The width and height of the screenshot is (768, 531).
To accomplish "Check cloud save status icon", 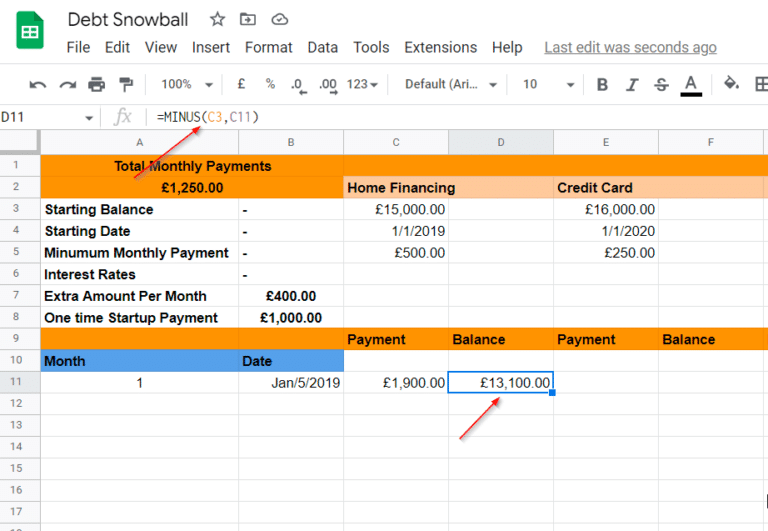I will tap(279, 20).
